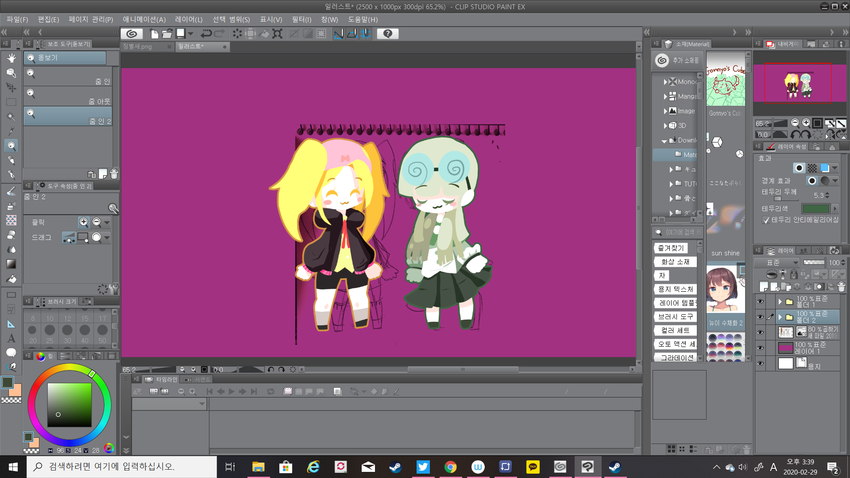Screen dimensions: 850x478
Task: Toggle 테두리 안티에일리어싱 checkbox
Action: click(x=765, y=220)
